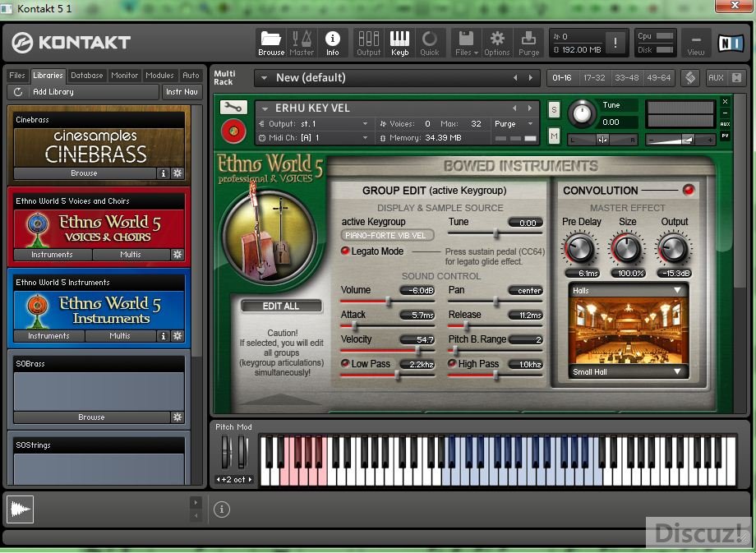Image resolution: width=756 pixels, height=553 pixels.
Task: Open instrument edit mode wrench icon
Action: click(x=233, y=107)
